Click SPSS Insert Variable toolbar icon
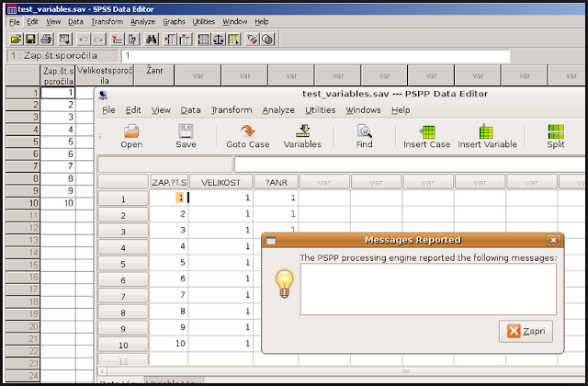 tap(186, 39)
